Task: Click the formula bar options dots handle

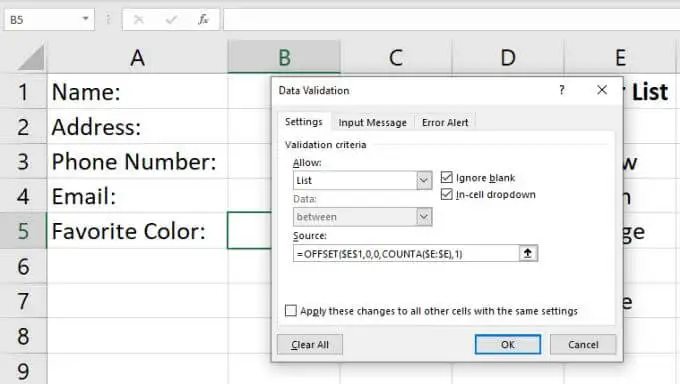Action: click(108, 20)
